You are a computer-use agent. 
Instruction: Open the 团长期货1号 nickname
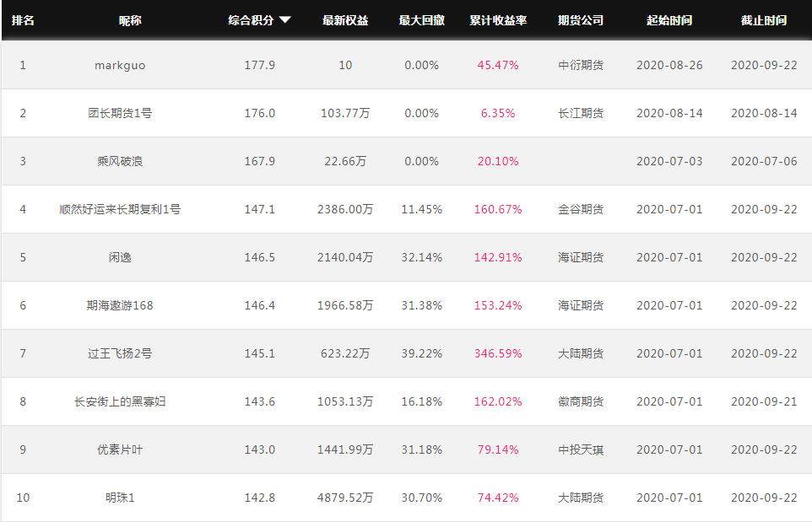[120, 113]
